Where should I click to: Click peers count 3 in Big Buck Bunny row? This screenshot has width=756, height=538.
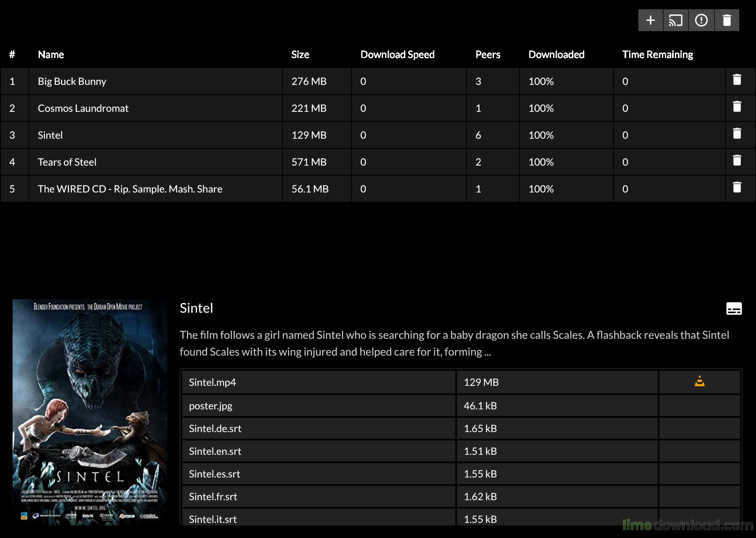(x=478, y=82)
